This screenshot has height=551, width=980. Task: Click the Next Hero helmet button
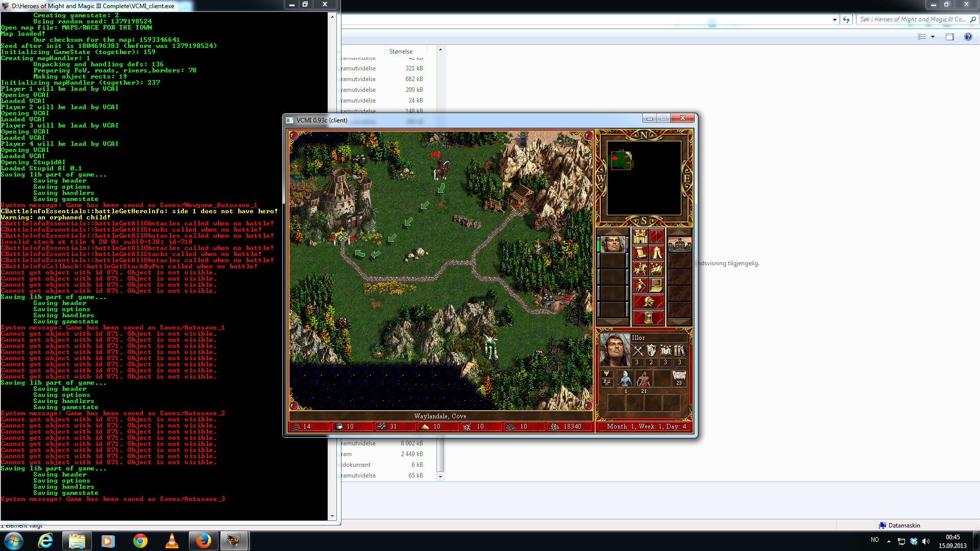coord(648,302)
